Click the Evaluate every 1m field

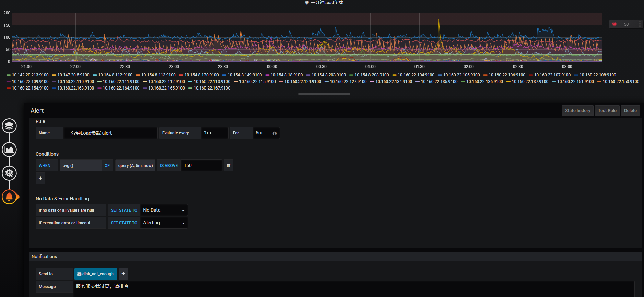point(215,133)
